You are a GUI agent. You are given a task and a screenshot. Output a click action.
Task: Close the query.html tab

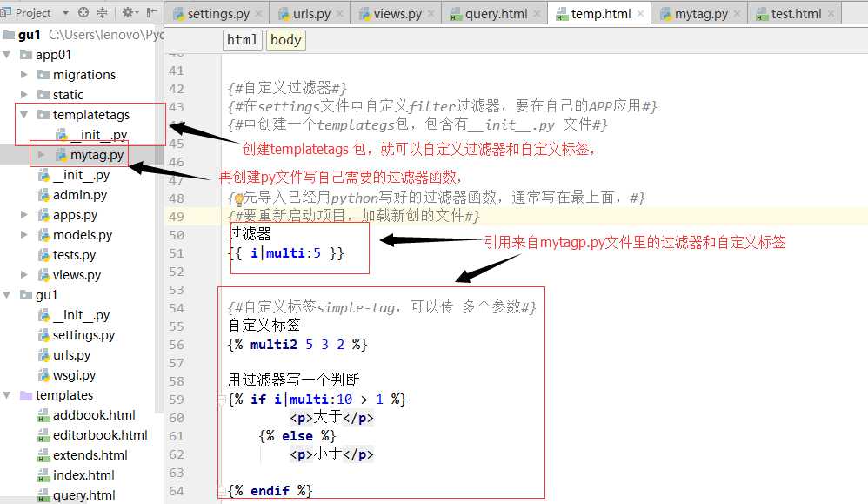(537, 14)
